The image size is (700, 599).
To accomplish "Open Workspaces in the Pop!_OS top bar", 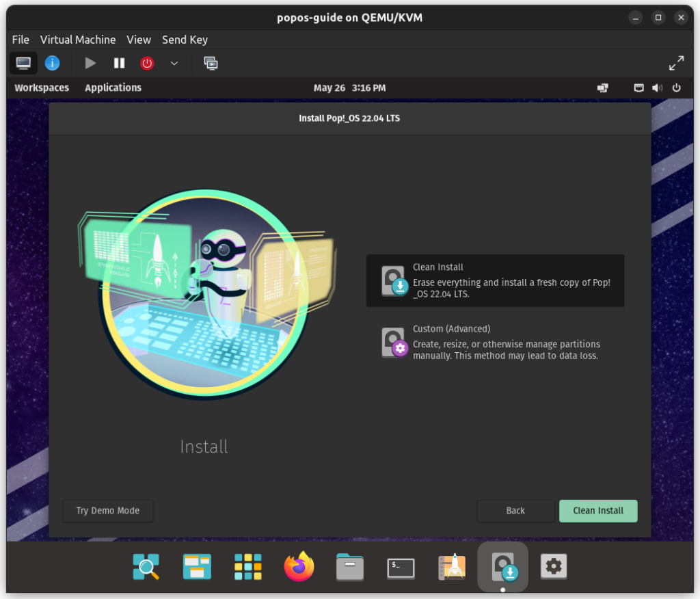I will coord(42,88).
